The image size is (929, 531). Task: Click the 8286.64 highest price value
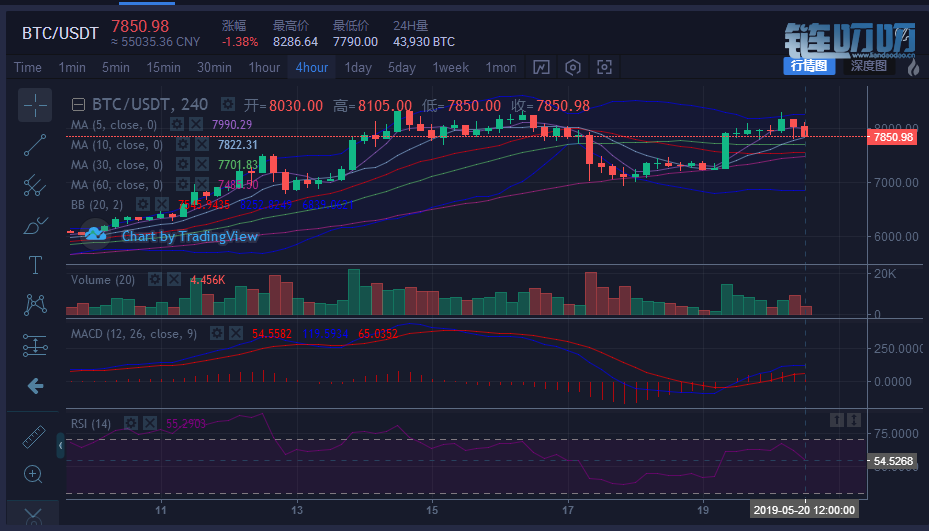(x=295, y=41)
